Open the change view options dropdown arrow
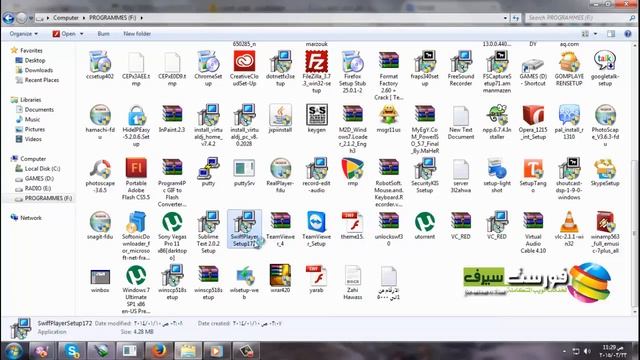Viewport: 640px width, 360px height. 595,34
